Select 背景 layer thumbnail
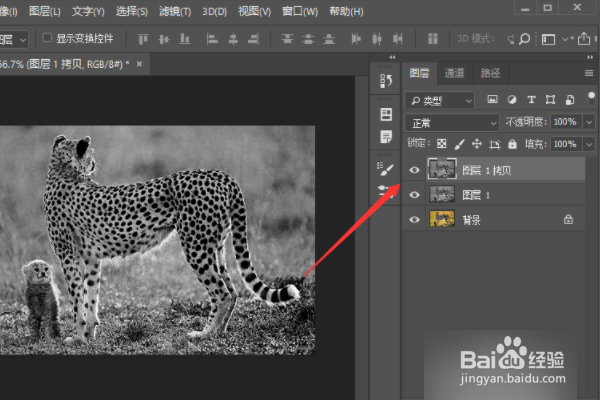 tap(442, 219)
